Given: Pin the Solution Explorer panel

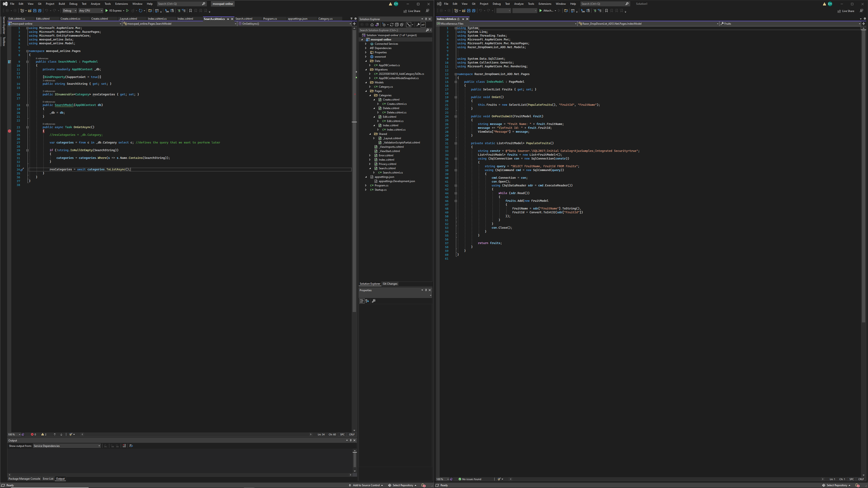Looking at the screenshot, I should [x=426, y=19].
